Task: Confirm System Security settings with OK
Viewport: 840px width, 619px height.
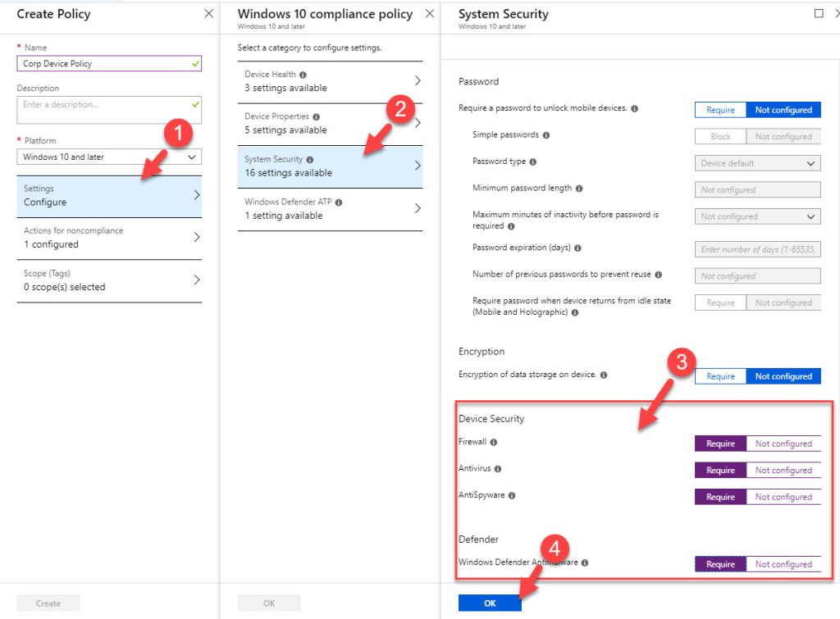Action: point(490,602)
